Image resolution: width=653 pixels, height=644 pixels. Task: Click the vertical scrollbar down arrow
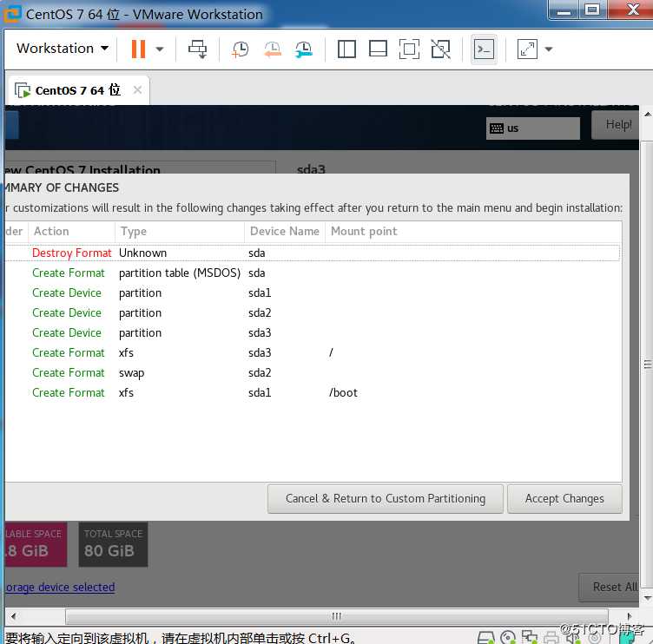point(647,598)
